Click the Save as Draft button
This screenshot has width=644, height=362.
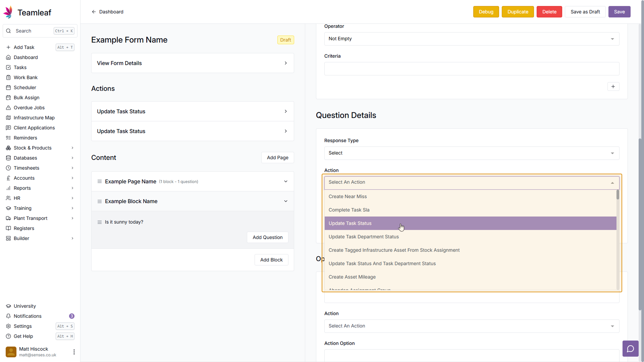pos(585,12)
